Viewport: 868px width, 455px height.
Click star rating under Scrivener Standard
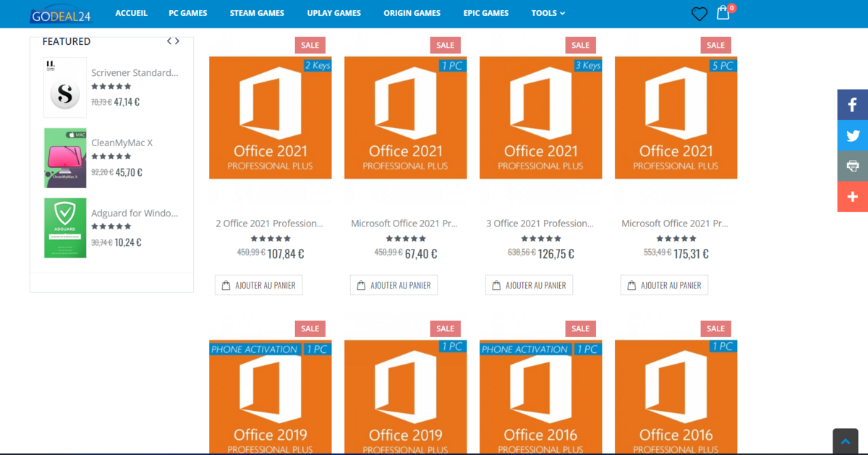point(111,86)
